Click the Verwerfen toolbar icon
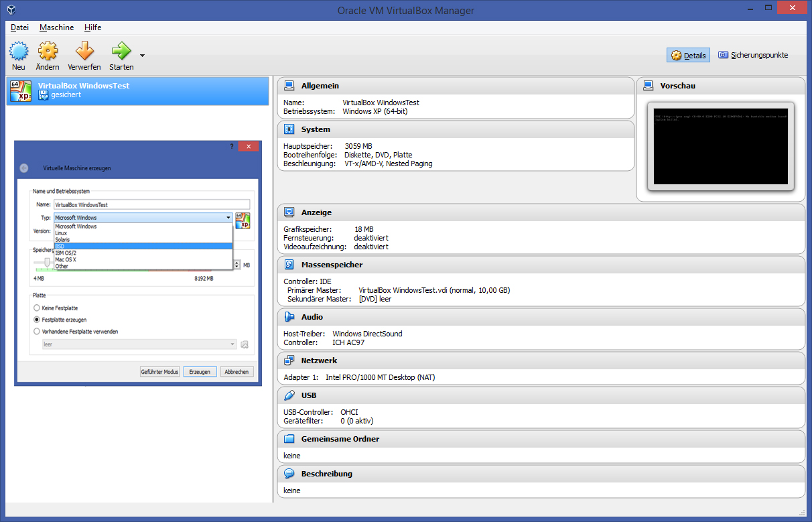The width and height of the screenshot is (812, 522). point(84,52)
